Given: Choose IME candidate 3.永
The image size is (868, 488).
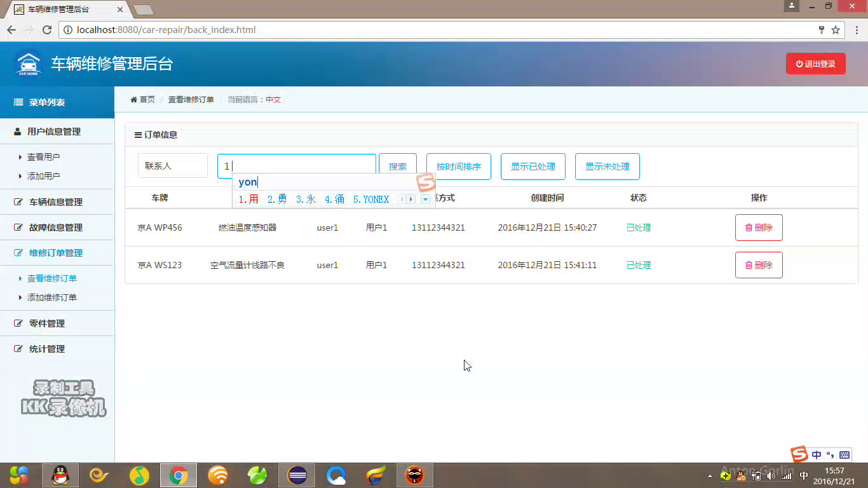Looking at the screenshot, I should [x=306, y=200].
